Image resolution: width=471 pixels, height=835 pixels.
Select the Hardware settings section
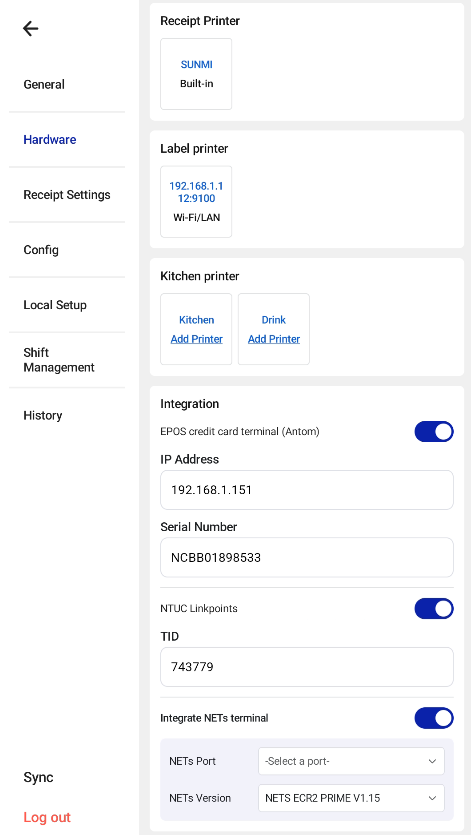pyautogui.click(x=50, y=140)
